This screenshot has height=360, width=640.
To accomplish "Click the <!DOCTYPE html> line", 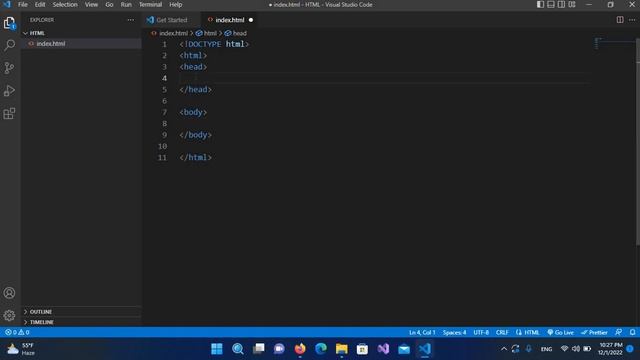I will click(214, 44).
